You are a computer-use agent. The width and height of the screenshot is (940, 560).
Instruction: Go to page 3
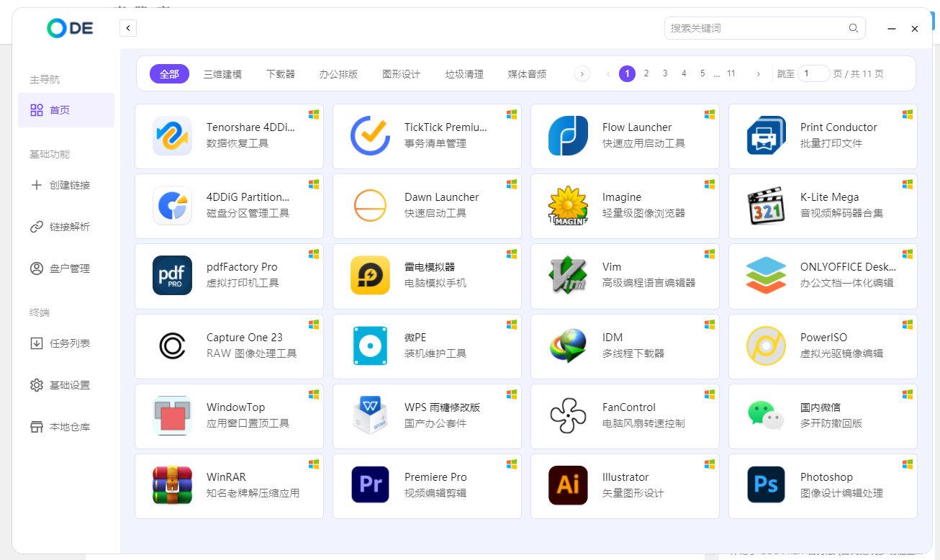pos(665,73)
